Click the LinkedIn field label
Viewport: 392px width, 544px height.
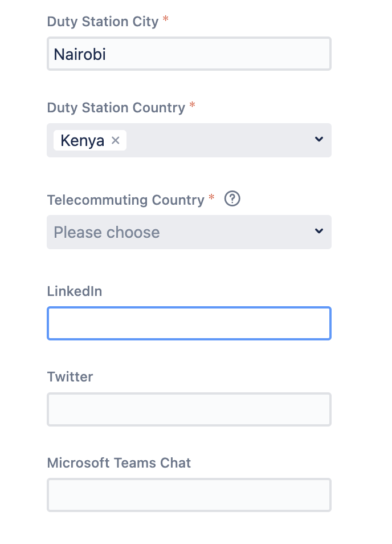[x=75, y=291]
